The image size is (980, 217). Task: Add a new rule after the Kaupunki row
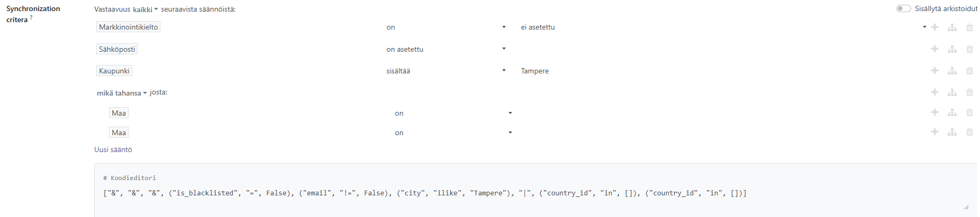point(934,71)
